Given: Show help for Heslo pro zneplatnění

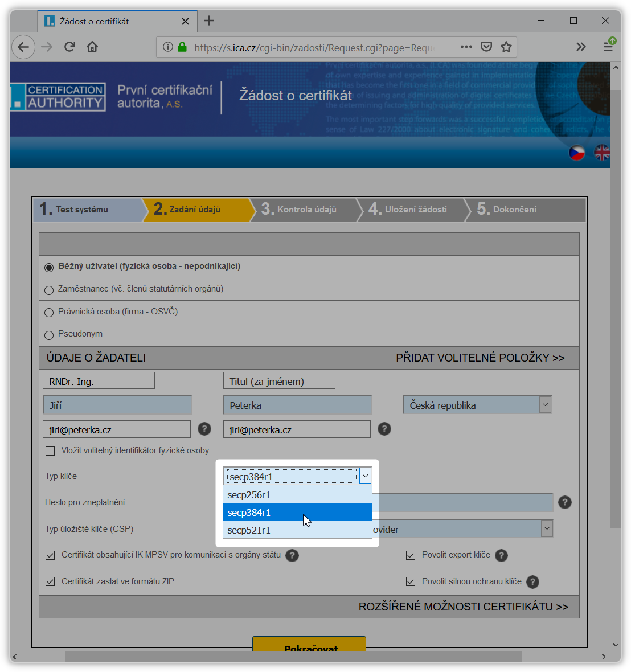Looking at the screenshot, I should (x=565, y=502).
